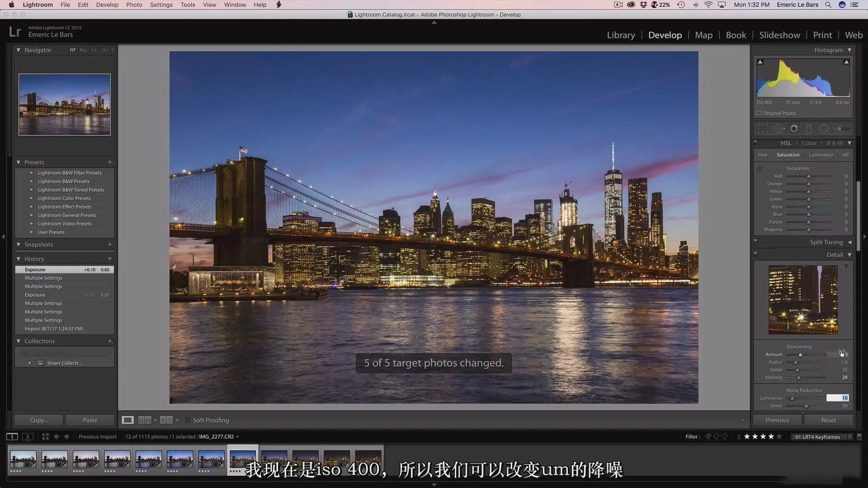Toggle the Soft Proofing checkbox
This screenshot has width=868, height=488.
click(x=188, y=420)
